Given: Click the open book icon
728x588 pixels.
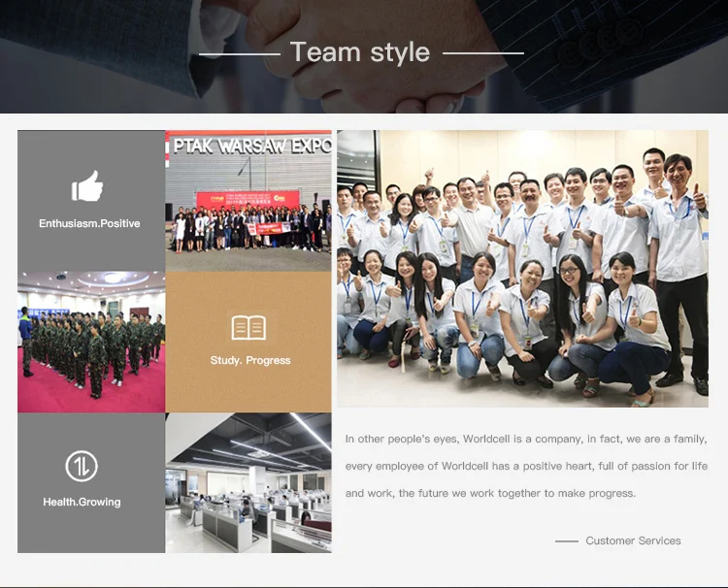Looking at the screenshot, I should (248, 327).
